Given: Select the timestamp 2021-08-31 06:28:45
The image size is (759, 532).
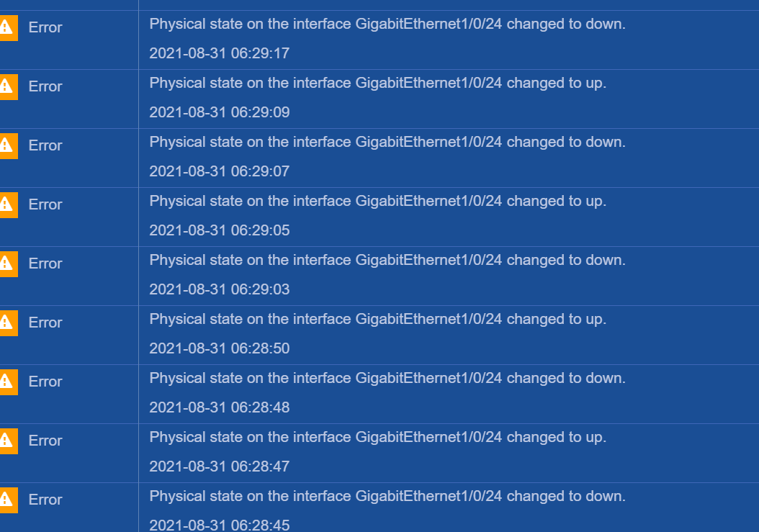Looking at the screenshot, I should [x=220, y=525].
